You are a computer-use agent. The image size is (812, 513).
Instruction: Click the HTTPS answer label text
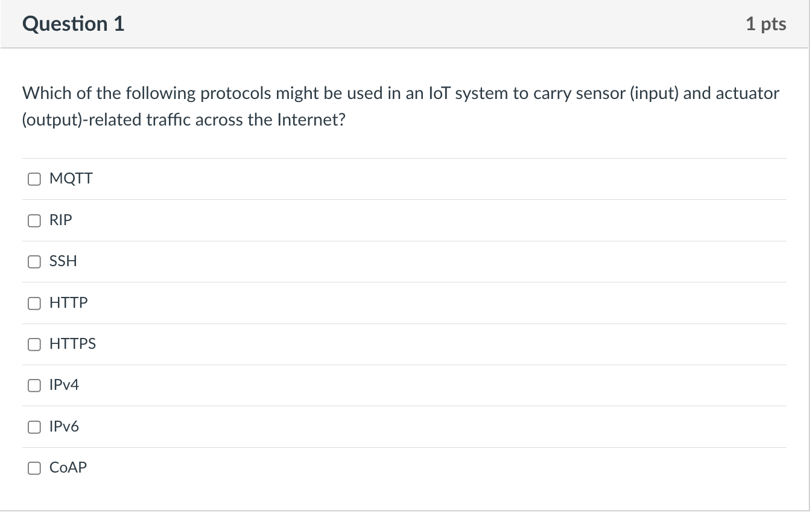point(72,344)
